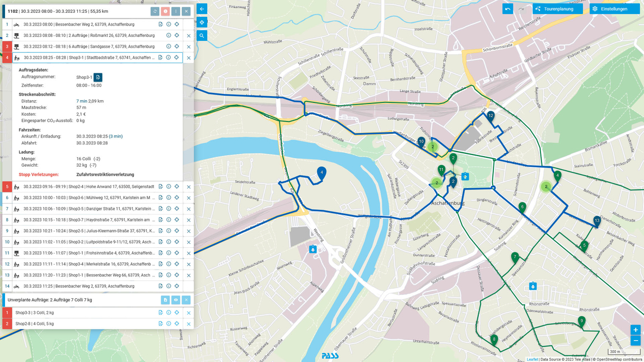Collapse the tour panel with back arrow
644x362 pixels.
coord(202,9)
